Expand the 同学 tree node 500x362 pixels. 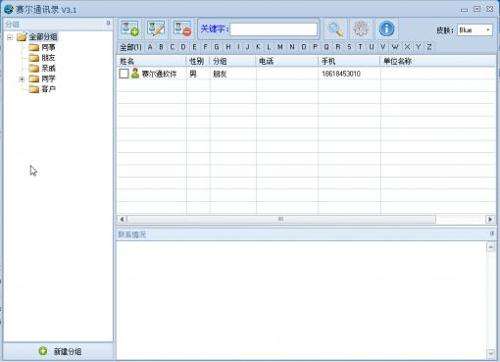click(22, 79)
